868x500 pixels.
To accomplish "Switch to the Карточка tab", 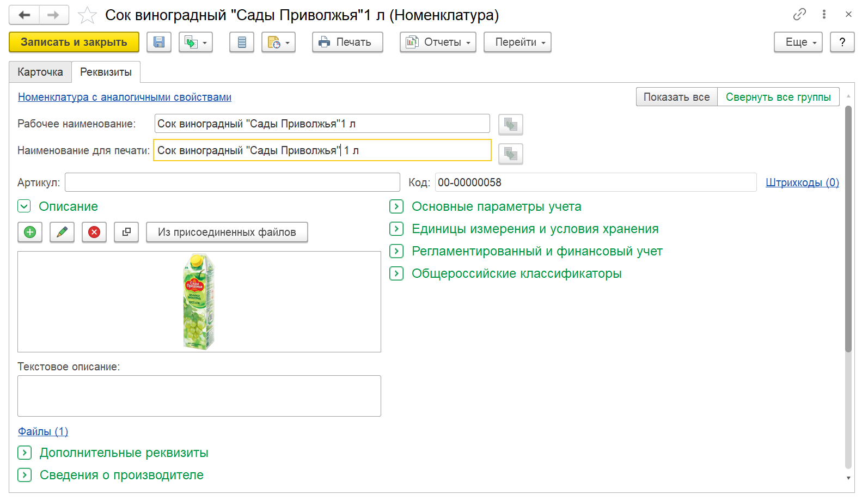I will point(40,72).
